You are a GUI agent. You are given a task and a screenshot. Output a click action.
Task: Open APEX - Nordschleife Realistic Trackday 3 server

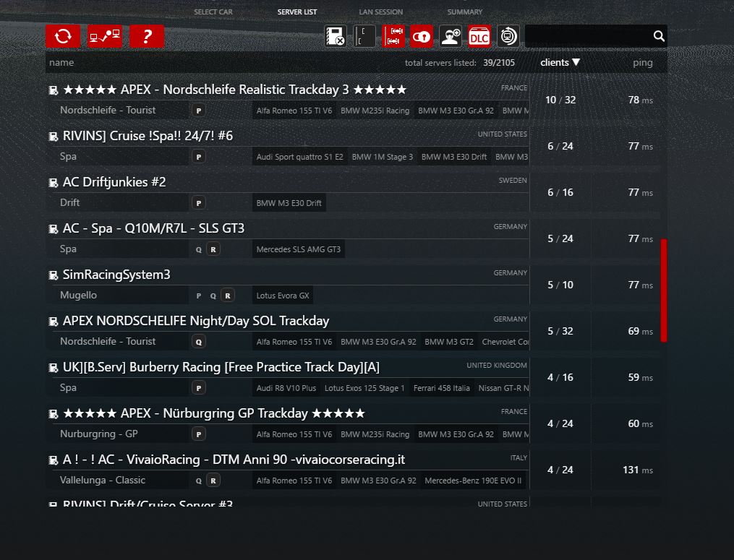(x=234, y=90)
